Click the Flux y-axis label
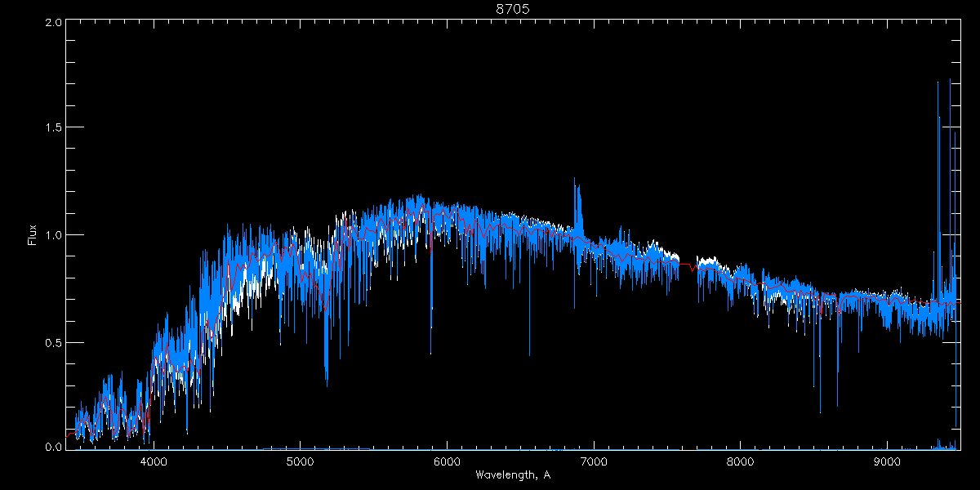 coord(33,235)
